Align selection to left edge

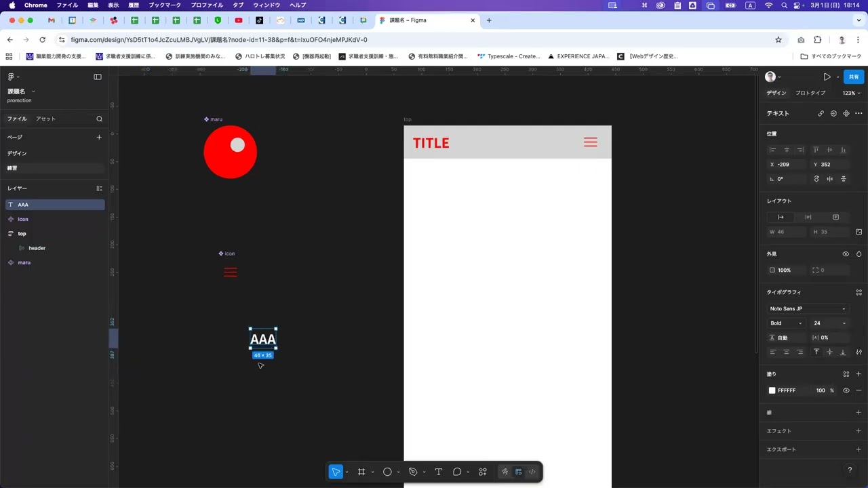coord(772,150)
